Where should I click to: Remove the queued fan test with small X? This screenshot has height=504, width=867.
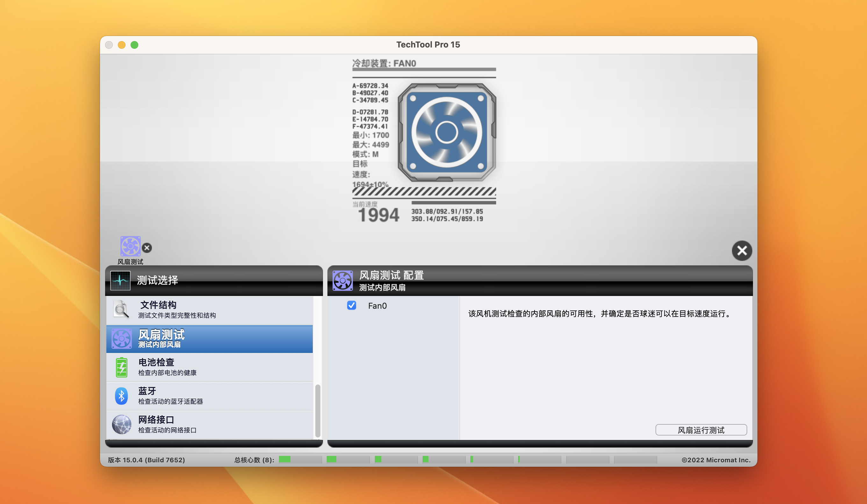click(147, 248)
